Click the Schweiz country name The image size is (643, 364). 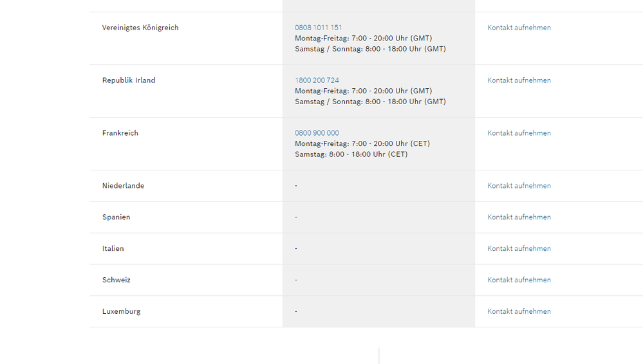click(x=116, y=280)
